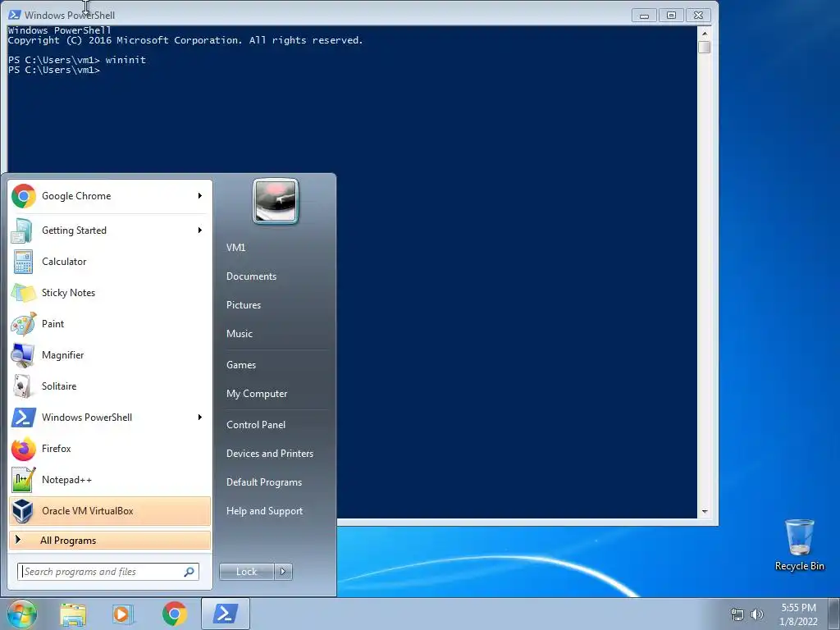Open Games from Start menu
The width and height of the screenshot is (840, 630).
point(241,365)
